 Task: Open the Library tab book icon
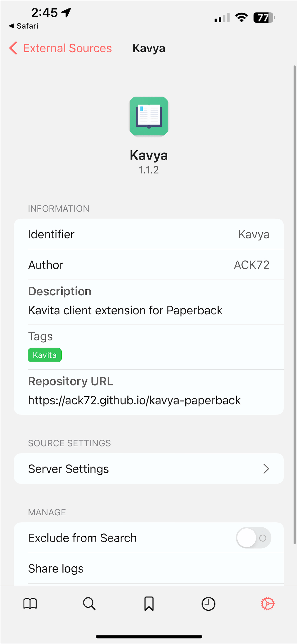click(x=30, y=604)
